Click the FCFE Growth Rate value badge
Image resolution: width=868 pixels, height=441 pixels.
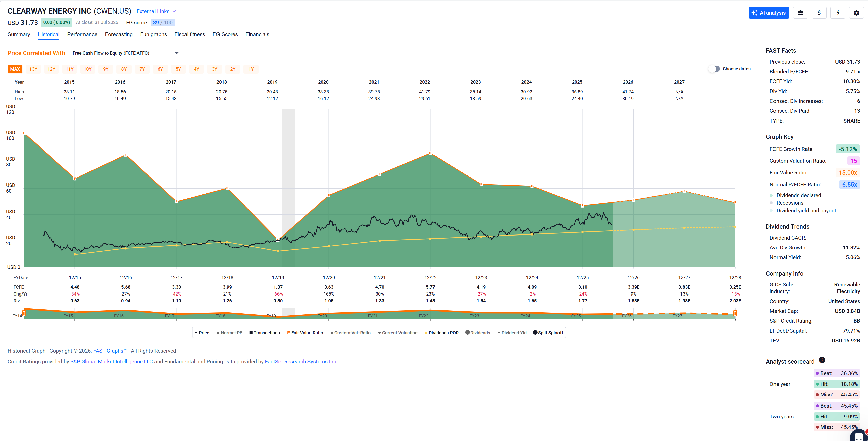[847, 149]
